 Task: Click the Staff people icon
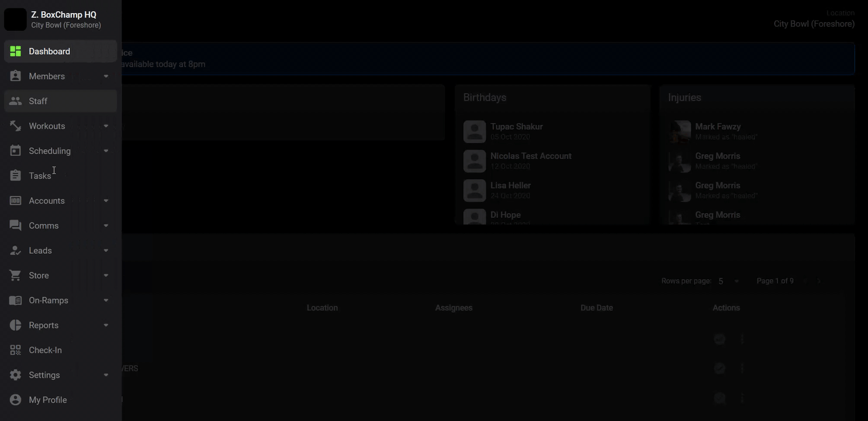click(x=15, y=101)
